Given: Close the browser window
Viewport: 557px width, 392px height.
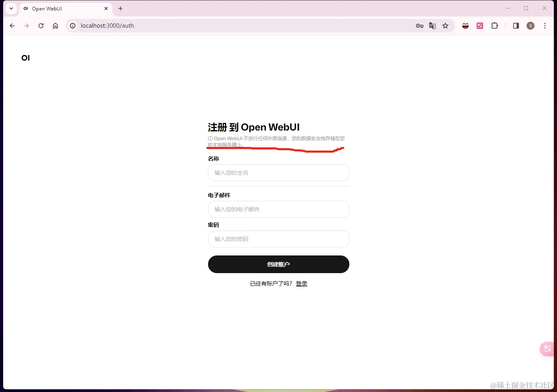Looking at the screenshot, I should 545,8.
